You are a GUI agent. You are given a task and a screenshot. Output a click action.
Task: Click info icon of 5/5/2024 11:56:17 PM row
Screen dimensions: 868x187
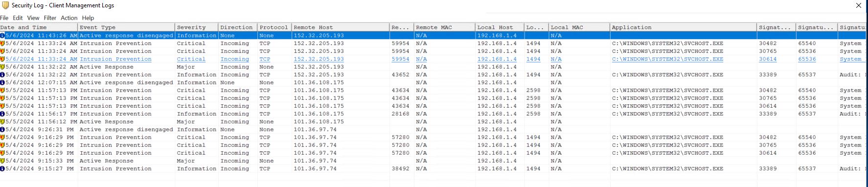(x=2, y=114)
